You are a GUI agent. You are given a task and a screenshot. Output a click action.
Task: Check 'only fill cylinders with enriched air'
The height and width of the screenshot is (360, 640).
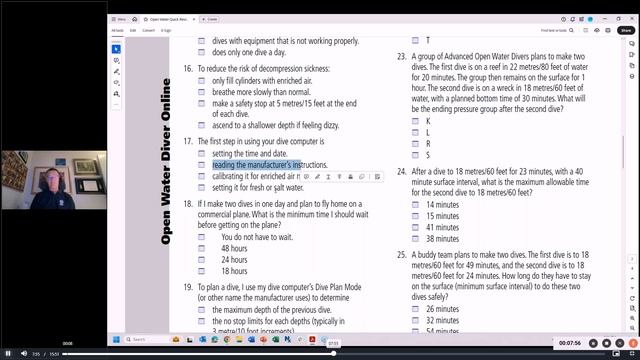(202, 81)
